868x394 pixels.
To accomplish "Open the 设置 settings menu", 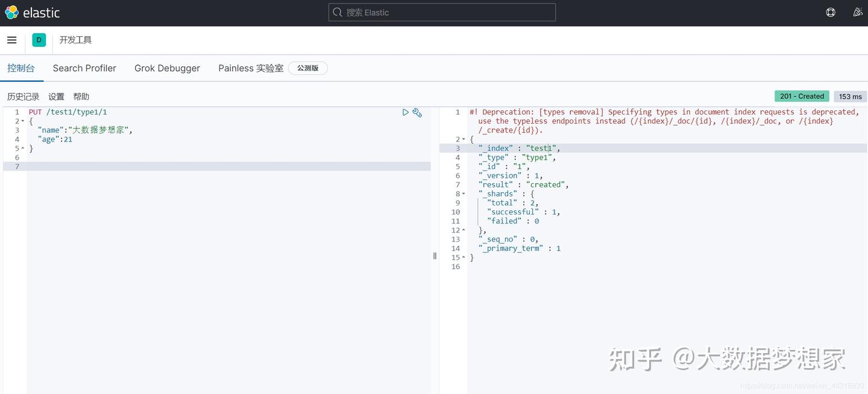I will 56,96.
